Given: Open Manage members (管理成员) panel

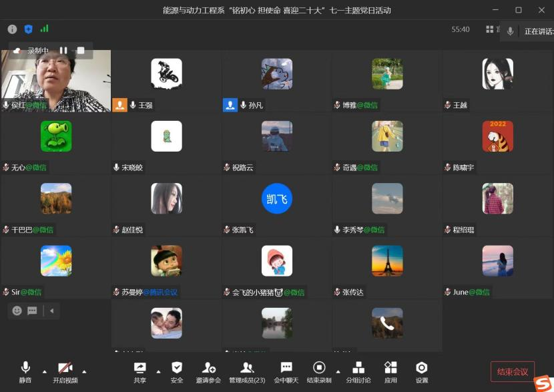Looking at the screenshot, I should [x=247, y=372].
